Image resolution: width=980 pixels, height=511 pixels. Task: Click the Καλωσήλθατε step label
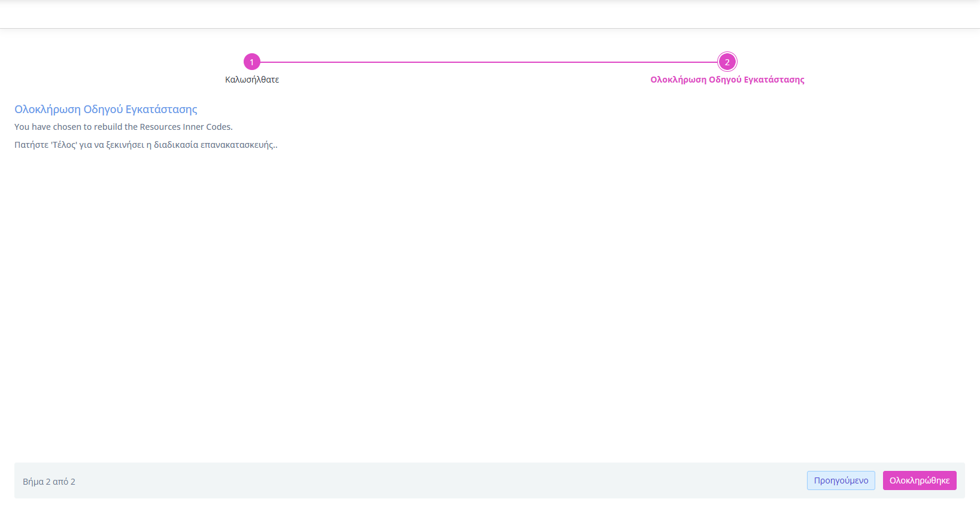252,80
